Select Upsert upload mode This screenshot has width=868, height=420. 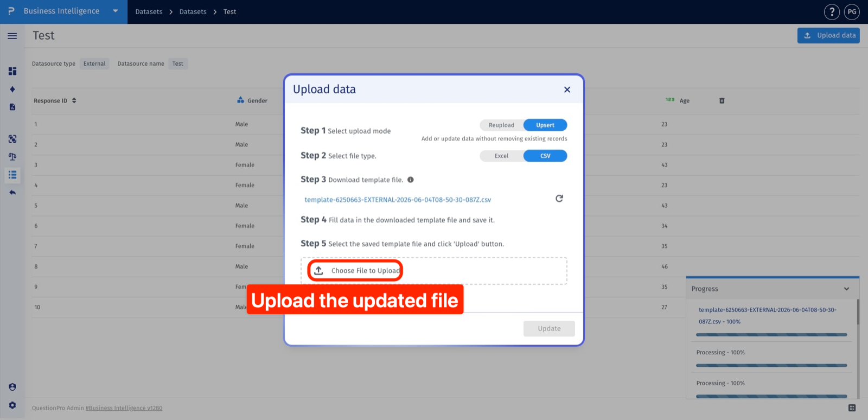point(545,125)
